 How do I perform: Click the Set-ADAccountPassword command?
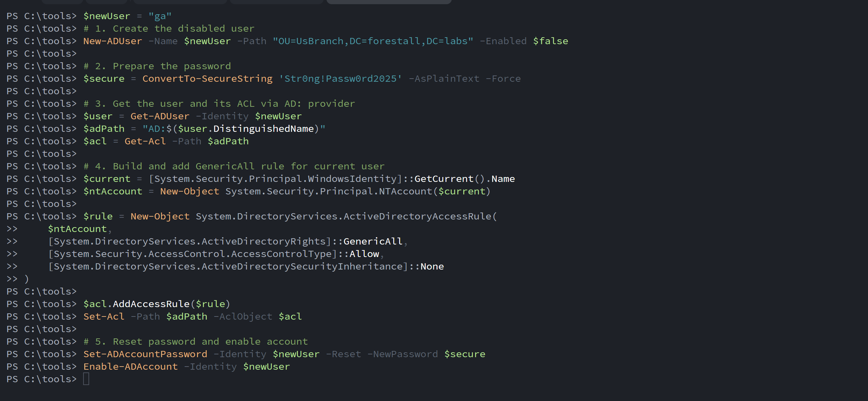click(145, 354)
